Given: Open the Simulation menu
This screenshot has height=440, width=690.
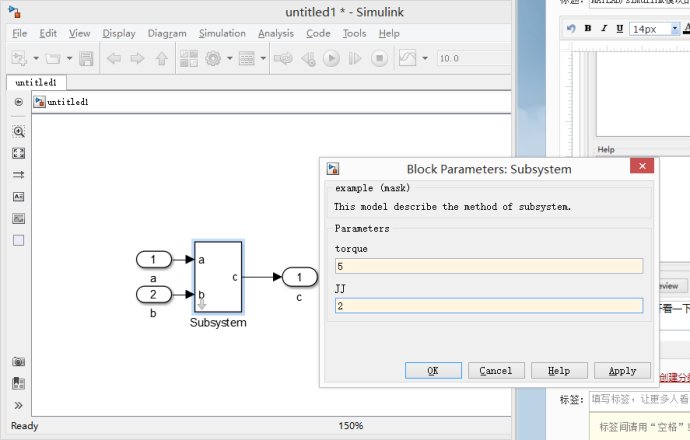Looking at the screenshot, I should tap(222, 33).
